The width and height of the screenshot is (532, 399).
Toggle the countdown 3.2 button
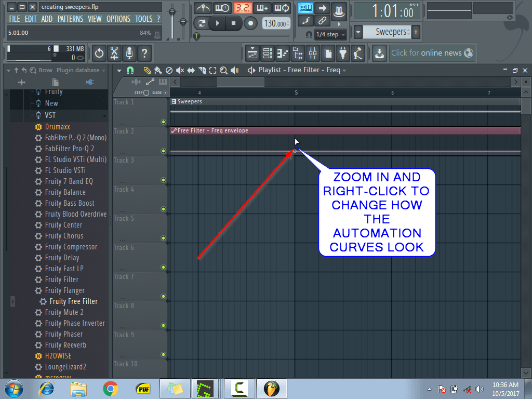pyautogui.click(x=243, y=8)
